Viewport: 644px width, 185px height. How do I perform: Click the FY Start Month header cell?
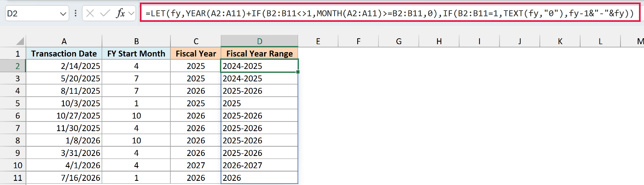click(x=136, y=53)
